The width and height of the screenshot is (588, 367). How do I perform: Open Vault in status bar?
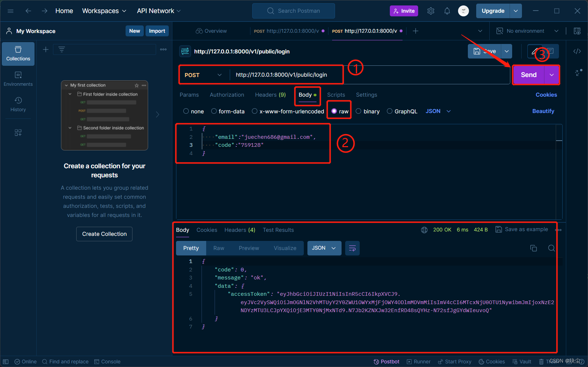522,362
